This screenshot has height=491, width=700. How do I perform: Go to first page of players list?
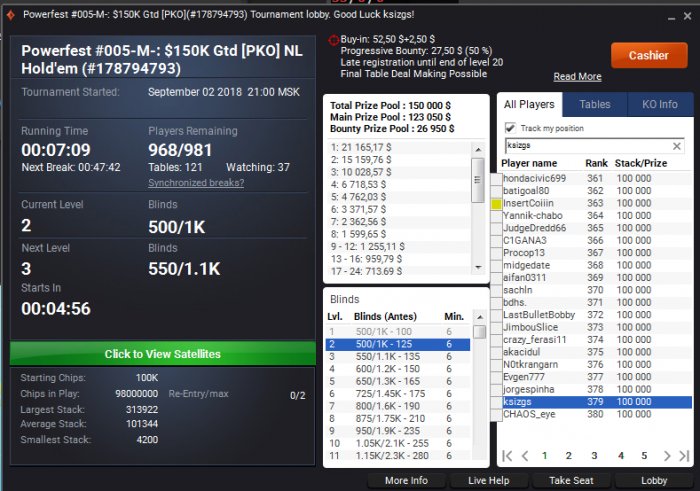[x=507, y=456]
